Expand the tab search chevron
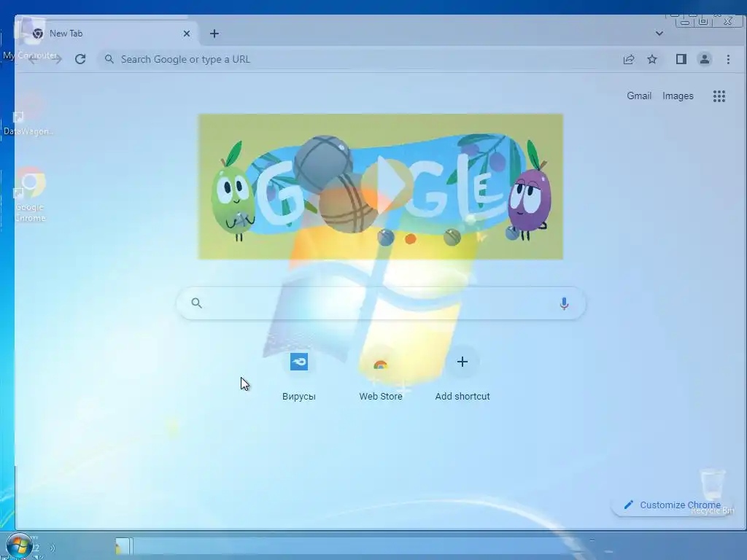This screenshot has width=747, height=560. point(659,34)
